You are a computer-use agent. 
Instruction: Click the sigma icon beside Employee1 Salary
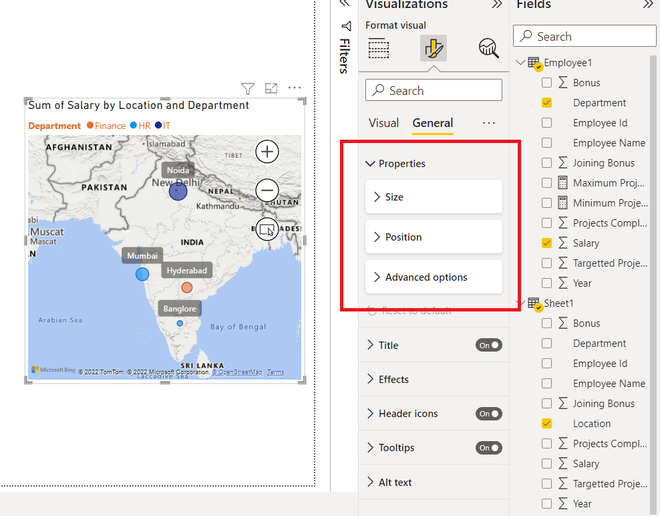tap(563, 243)
